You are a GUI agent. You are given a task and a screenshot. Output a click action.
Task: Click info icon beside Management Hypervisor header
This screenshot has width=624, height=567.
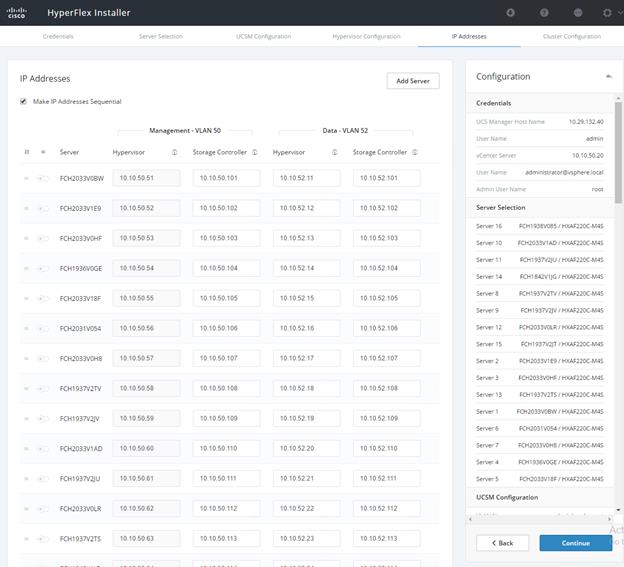(174, 152)
